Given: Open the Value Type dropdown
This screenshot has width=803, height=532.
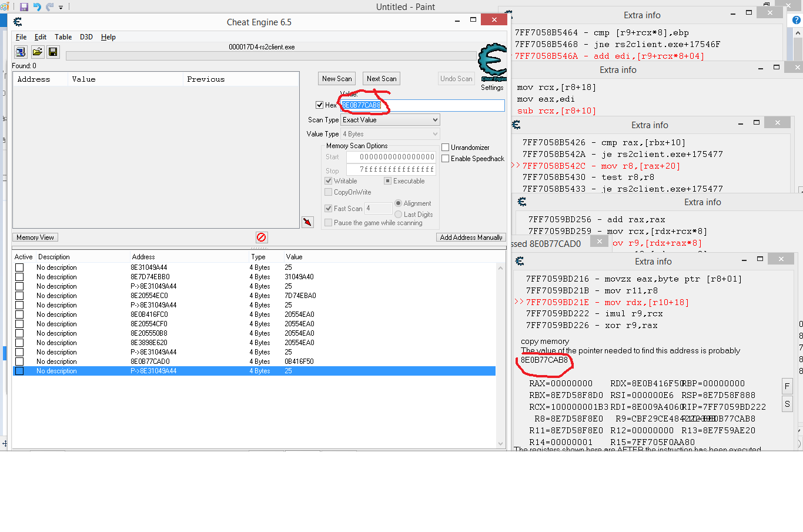Looking at the screenshot, I should (x=390, y=134).
